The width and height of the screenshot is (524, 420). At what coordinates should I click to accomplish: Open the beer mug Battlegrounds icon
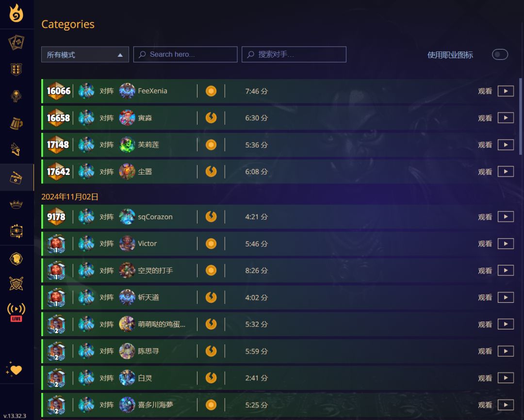coord(16,123)
